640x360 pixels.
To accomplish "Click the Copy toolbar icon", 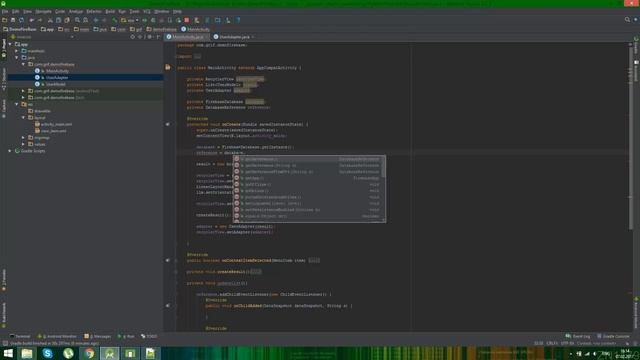I will (58, 20).
